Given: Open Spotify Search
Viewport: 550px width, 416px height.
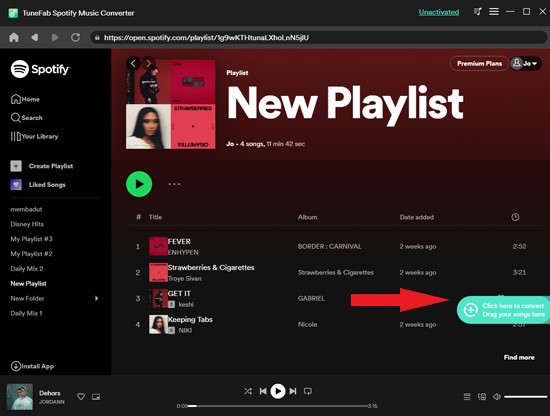Looking at the screenshot, I should click(27, 118).
